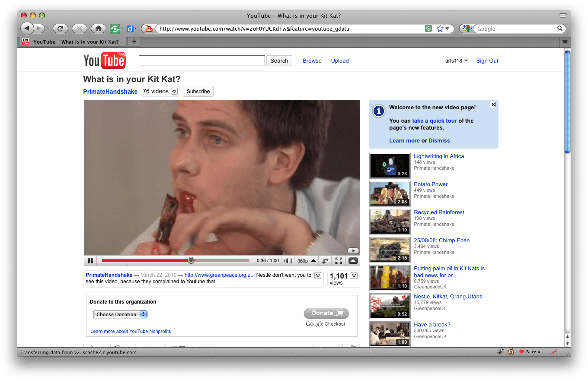This screenshot has height=380, width=588.
Task: Expand the video description chevron
Action: click(x=317, y=275)
